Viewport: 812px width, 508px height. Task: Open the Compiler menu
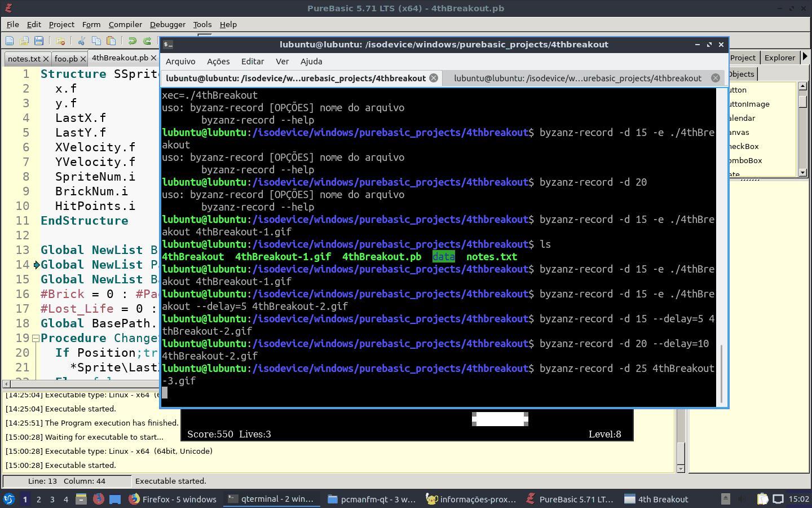point(125,24)
